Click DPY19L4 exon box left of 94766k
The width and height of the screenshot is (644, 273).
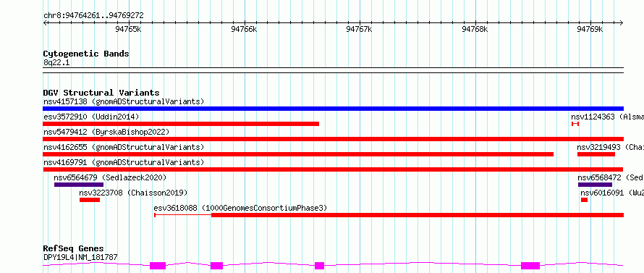click(216, 266)
